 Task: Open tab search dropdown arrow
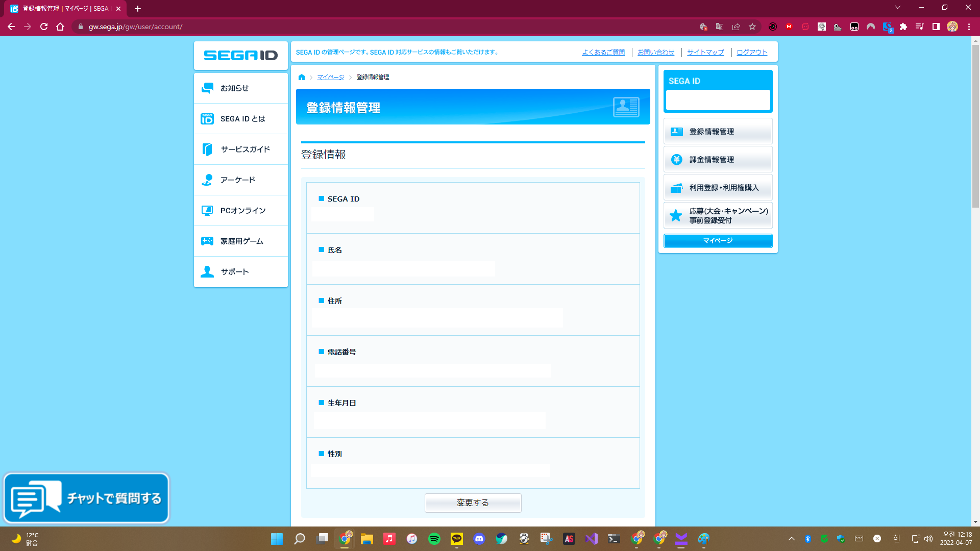point(897,8)
